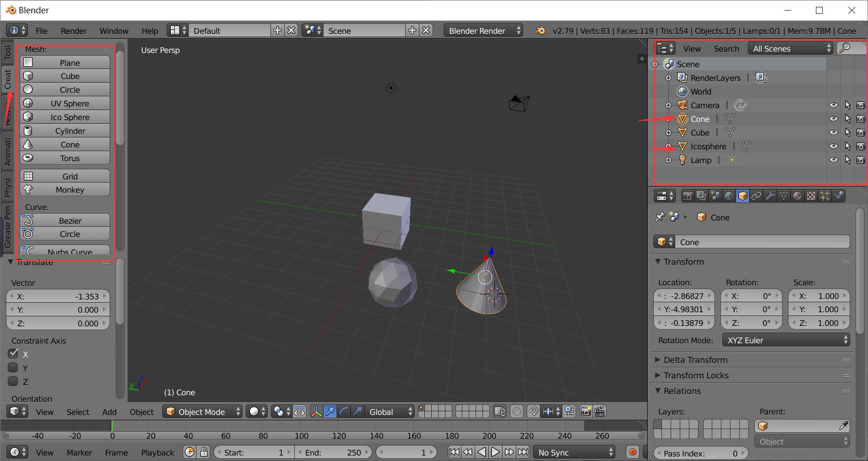868x461 pixels.
Task: Open the Global orientation dropdown
Action: tap(389, 412)
